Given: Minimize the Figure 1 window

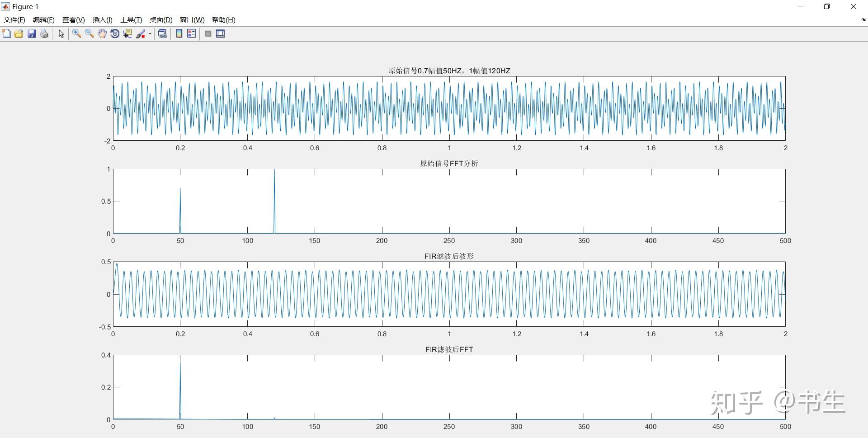Looking at the screenshot, I should tap(801, 6).
